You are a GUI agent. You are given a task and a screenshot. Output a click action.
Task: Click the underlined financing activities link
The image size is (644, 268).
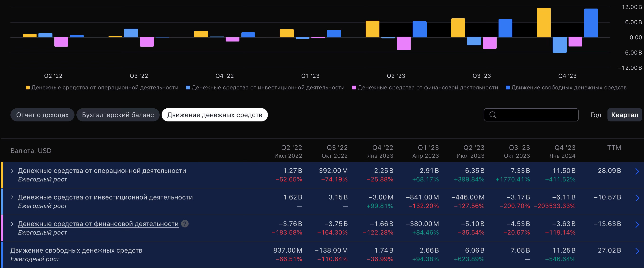coord(98,224)
